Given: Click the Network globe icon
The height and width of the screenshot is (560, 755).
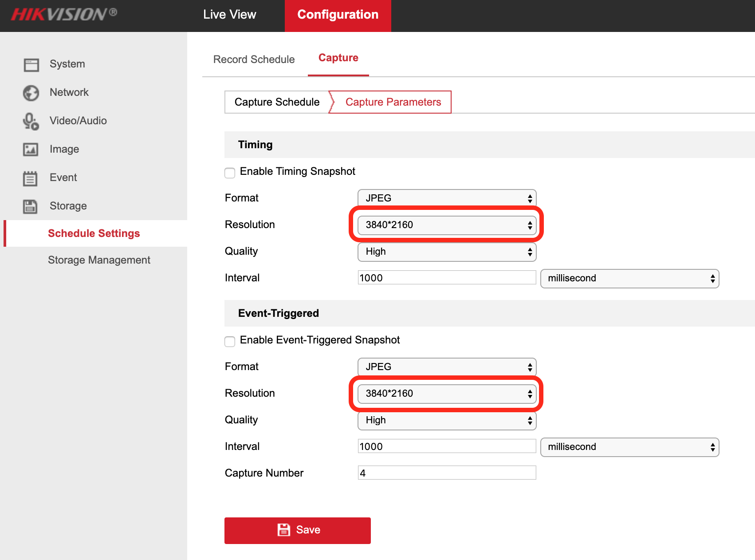Looking at the screenshot, I should 31,93.
